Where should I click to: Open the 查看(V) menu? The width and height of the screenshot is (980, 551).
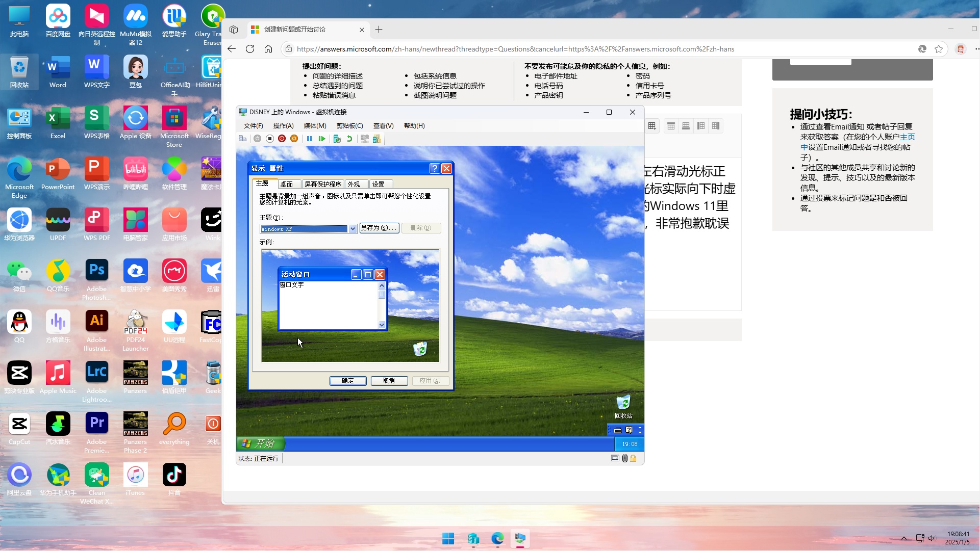[384, 126]
